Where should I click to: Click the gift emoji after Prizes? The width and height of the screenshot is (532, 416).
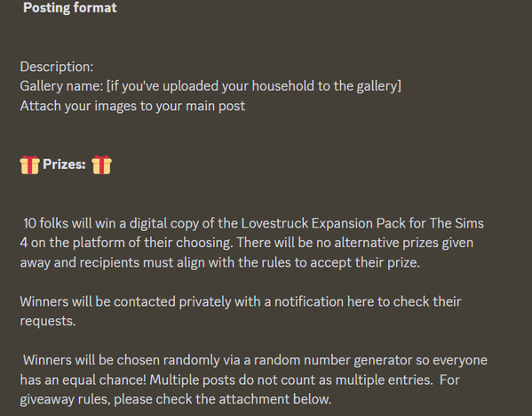(101, 164)
